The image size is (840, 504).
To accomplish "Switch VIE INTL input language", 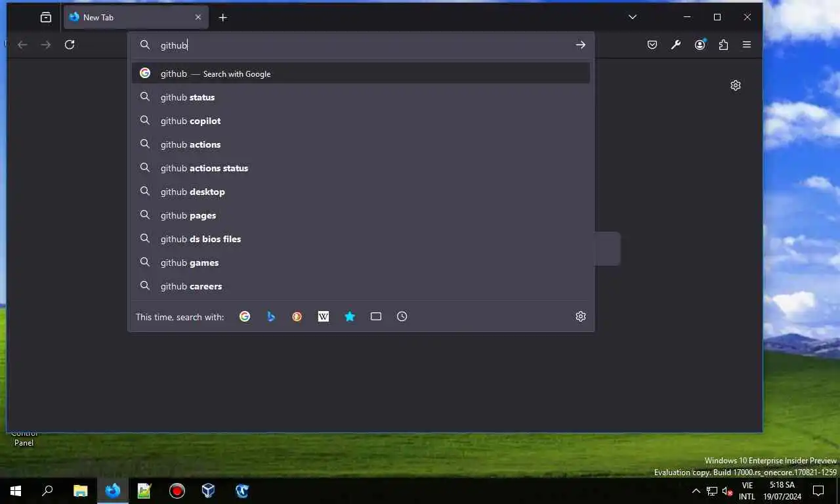I will pyautogui.click(x=747, y=491).
